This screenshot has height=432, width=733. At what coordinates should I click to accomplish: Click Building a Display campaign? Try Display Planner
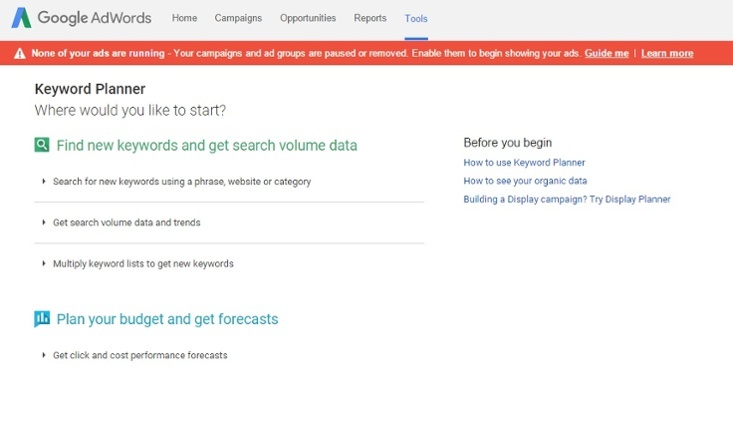567,199
